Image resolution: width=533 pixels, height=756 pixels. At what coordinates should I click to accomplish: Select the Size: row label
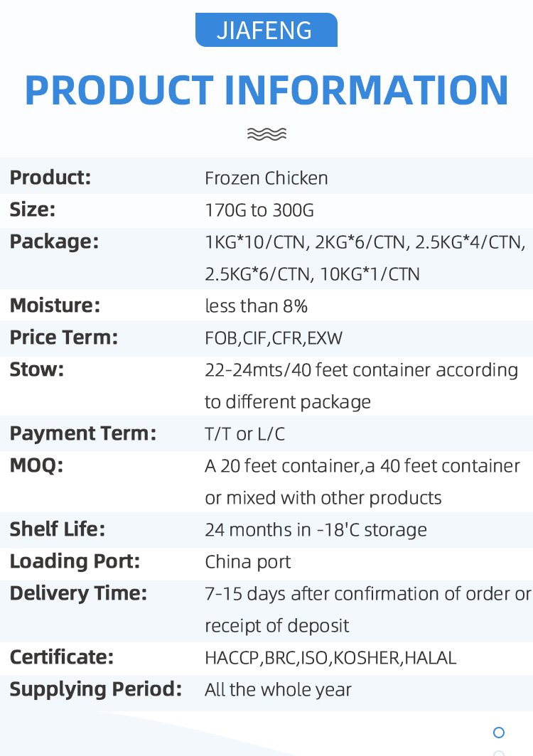coord(33,210)
